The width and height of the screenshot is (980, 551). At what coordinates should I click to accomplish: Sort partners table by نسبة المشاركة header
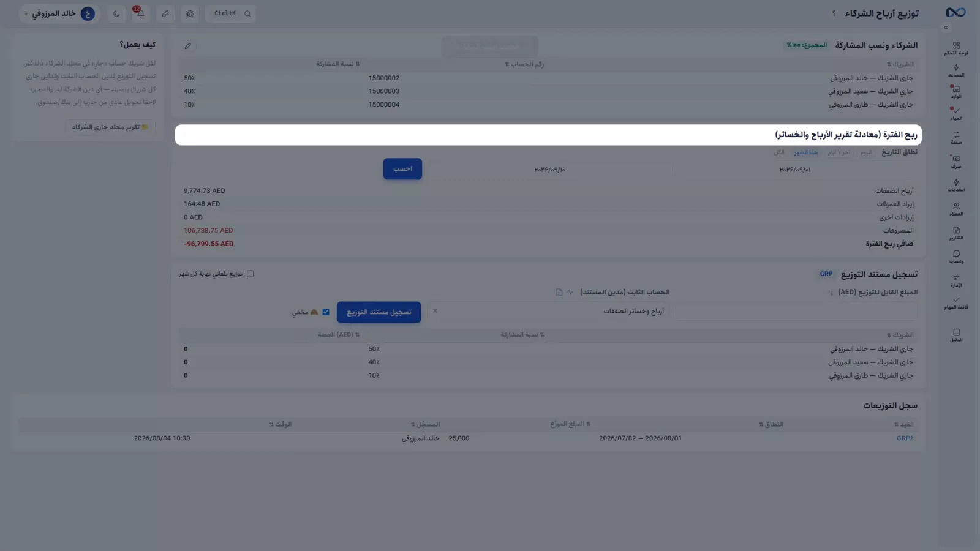(337, 64)
